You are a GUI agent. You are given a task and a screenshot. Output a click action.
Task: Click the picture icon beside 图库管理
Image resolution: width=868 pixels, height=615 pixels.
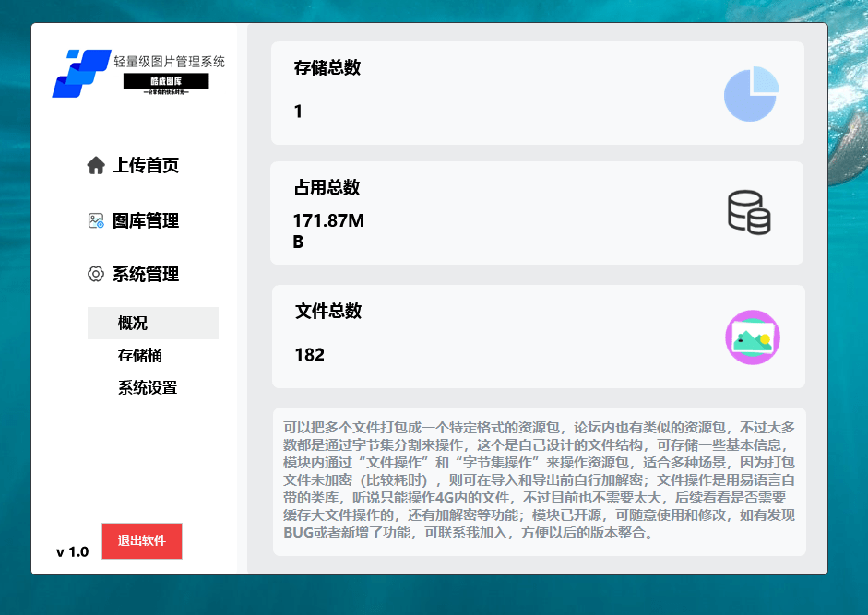(96, 220)
